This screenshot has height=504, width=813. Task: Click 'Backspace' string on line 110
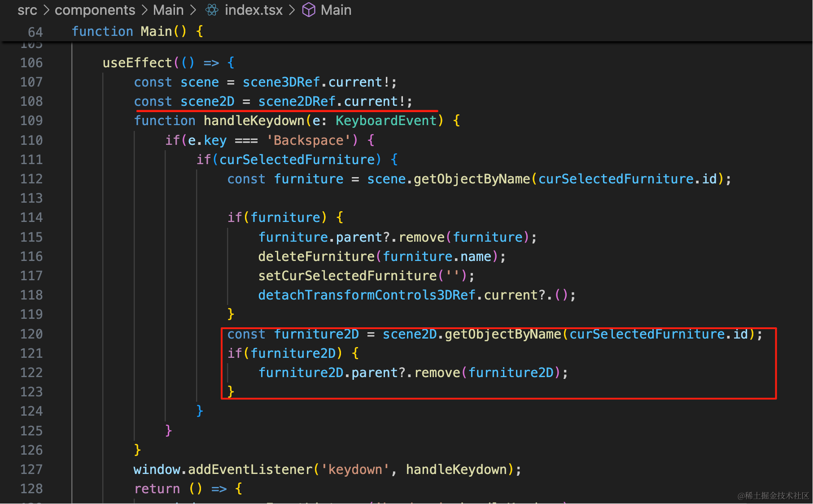(x=309, y=140)
